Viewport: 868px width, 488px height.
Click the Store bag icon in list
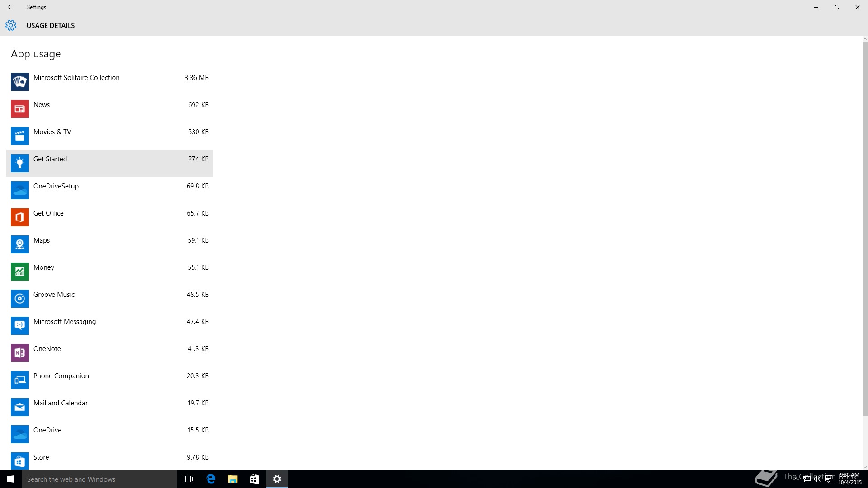20,461
